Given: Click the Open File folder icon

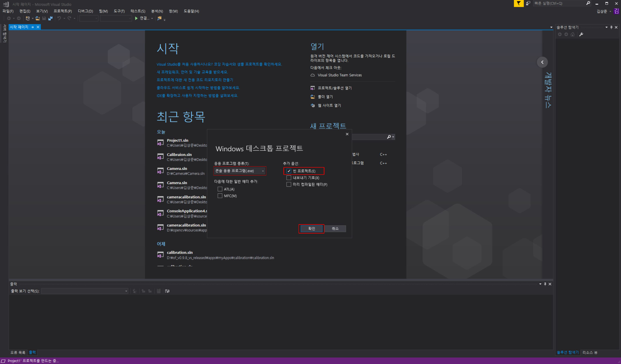Looking at the screenshot, I should [37, 18].
